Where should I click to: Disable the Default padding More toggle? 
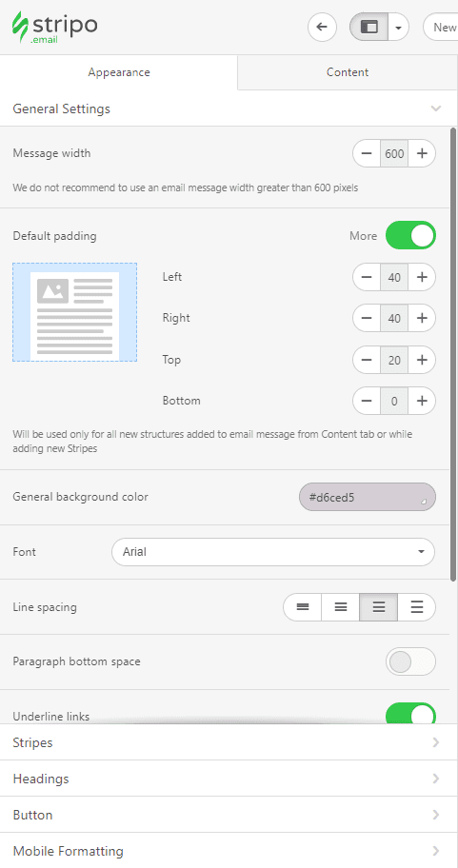pos(411,236)
